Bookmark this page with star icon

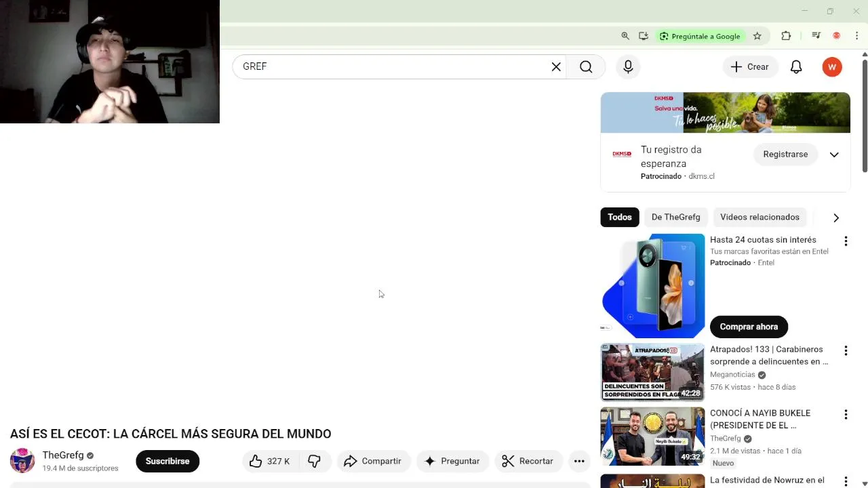(x=757, y=36)
